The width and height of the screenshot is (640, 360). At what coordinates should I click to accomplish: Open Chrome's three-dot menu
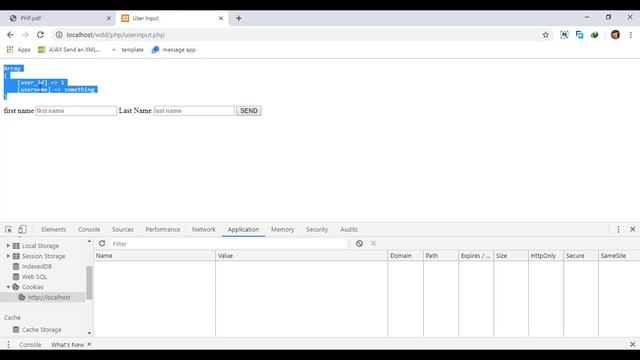[x=631, y=35]
